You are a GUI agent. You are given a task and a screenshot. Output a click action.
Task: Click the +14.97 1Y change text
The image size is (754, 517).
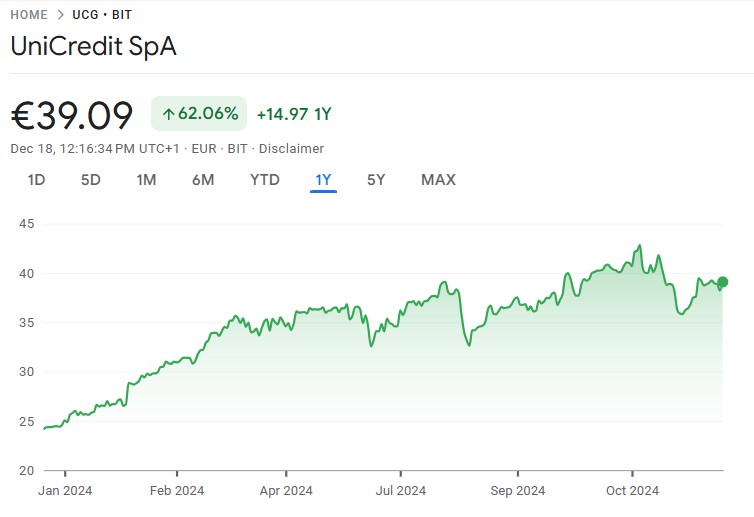[293, 114]
